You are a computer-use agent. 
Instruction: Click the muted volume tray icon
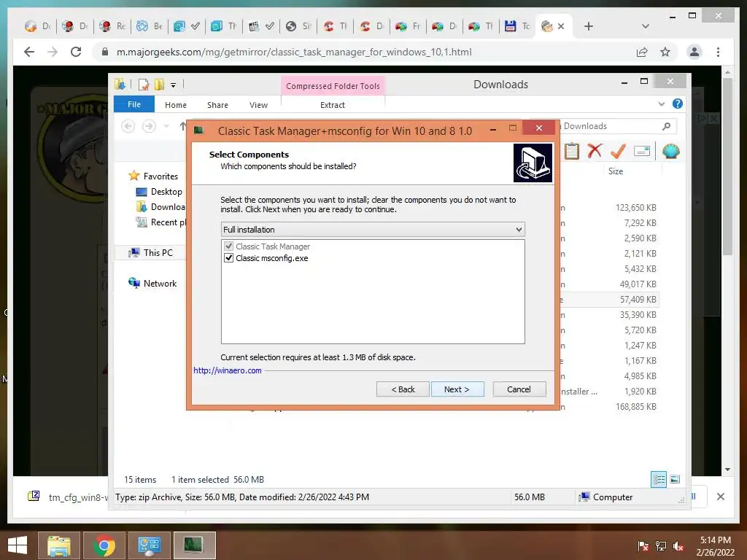pos(678,546)
